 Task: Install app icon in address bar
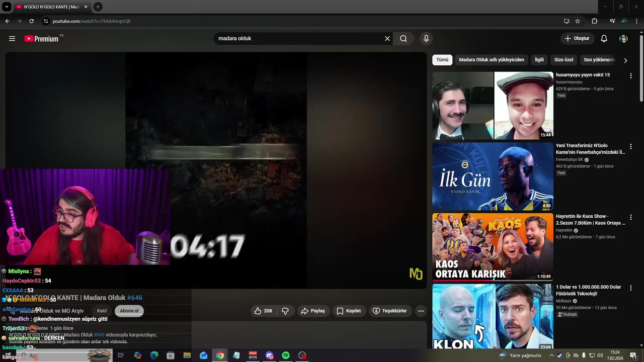(567, 21)
